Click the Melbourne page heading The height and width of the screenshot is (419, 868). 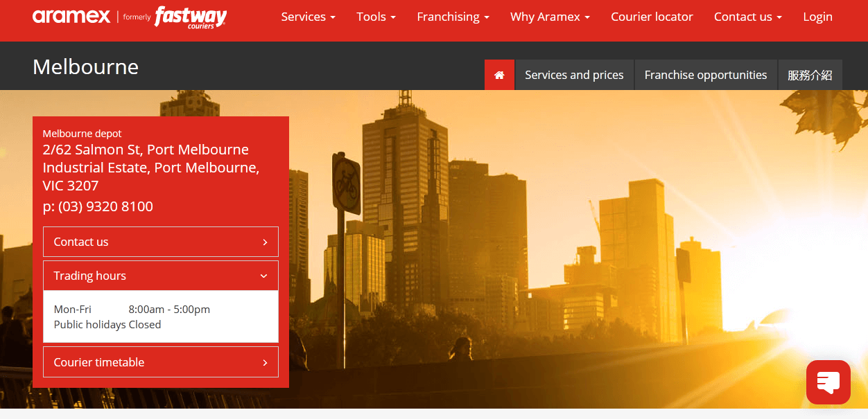click(x=85, y=66)
